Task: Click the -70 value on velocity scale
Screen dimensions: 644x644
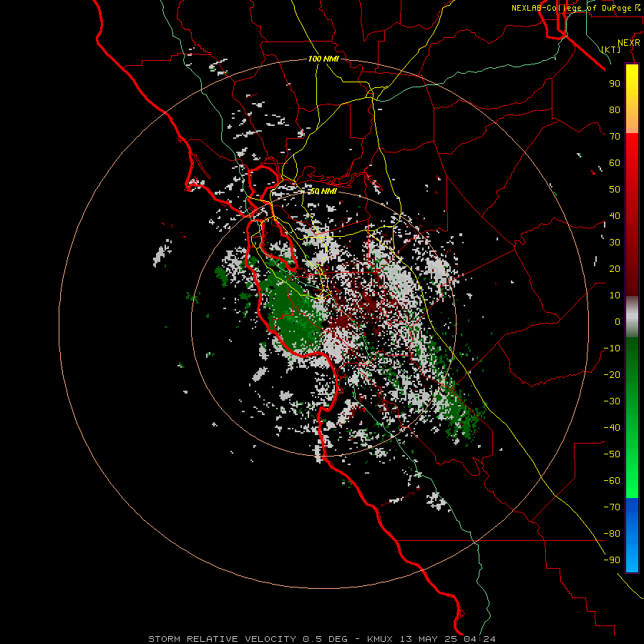Action: coord(612,507)
